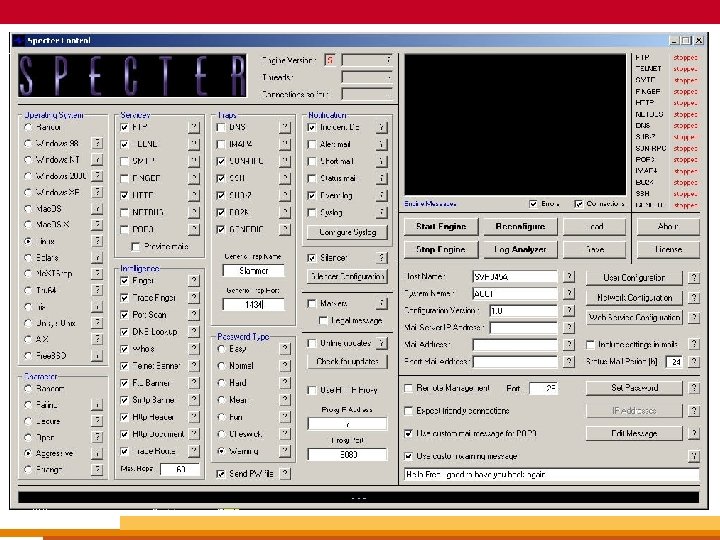
Task: Enable the SMTP service checkbox
Action: pos(124,161)
